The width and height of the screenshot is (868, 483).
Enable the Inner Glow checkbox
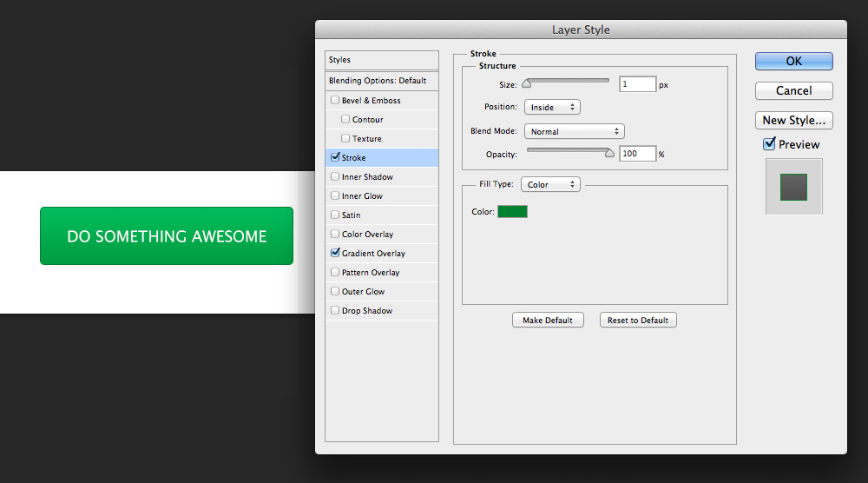tap(335, 196)
